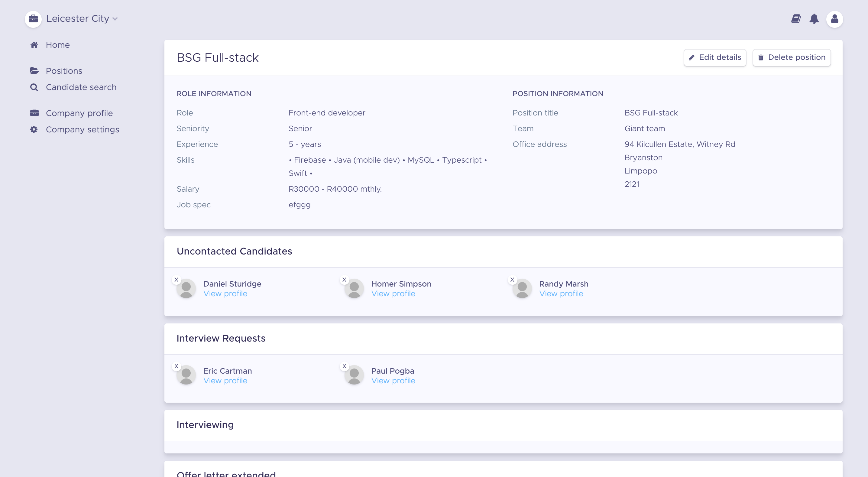
Task: Click the Positions folder icon
Action: 34,71
